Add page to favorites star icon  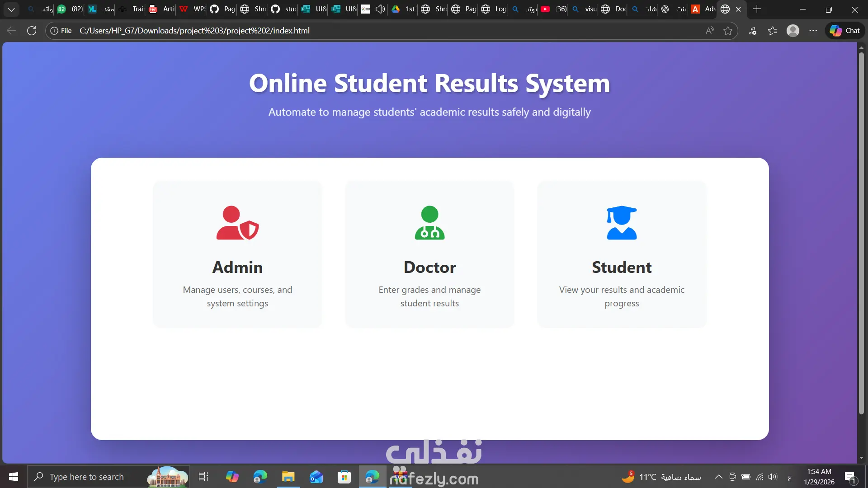click(728, 31)
